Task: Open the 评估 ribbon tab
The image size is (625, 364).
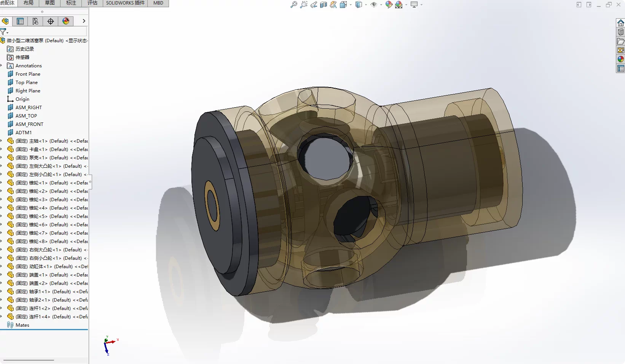Action: 92,3
